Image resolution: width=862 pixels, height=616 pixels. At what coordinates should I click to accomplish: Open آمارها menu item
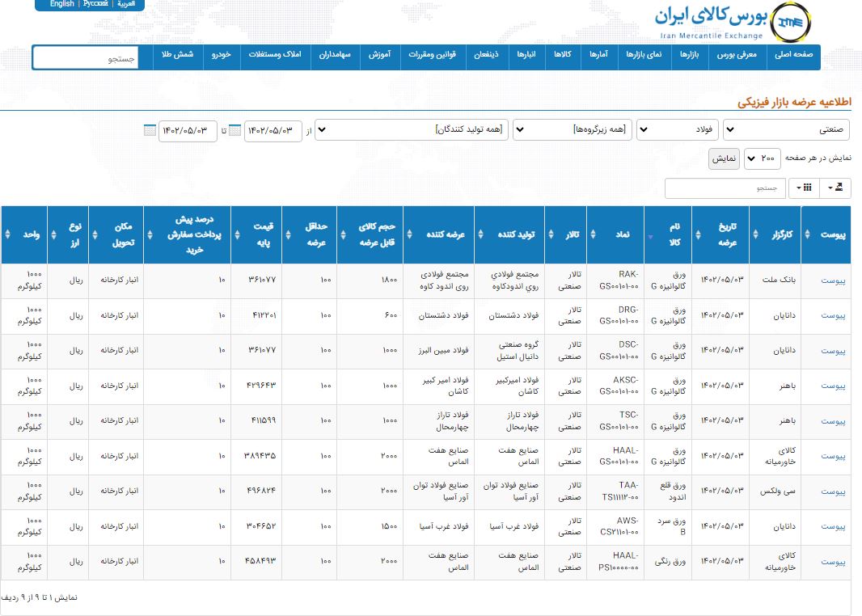point(598,54)
